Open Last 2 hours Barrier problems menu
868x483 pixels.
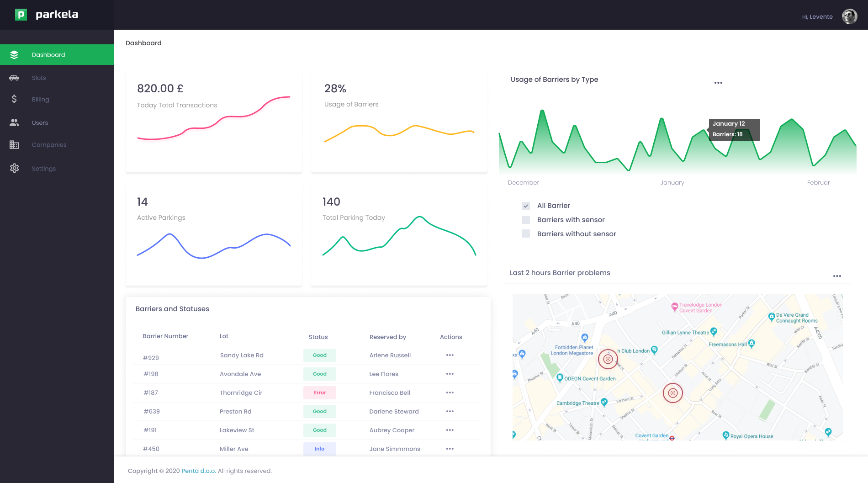pyautogui.click(x=837, y=276)
